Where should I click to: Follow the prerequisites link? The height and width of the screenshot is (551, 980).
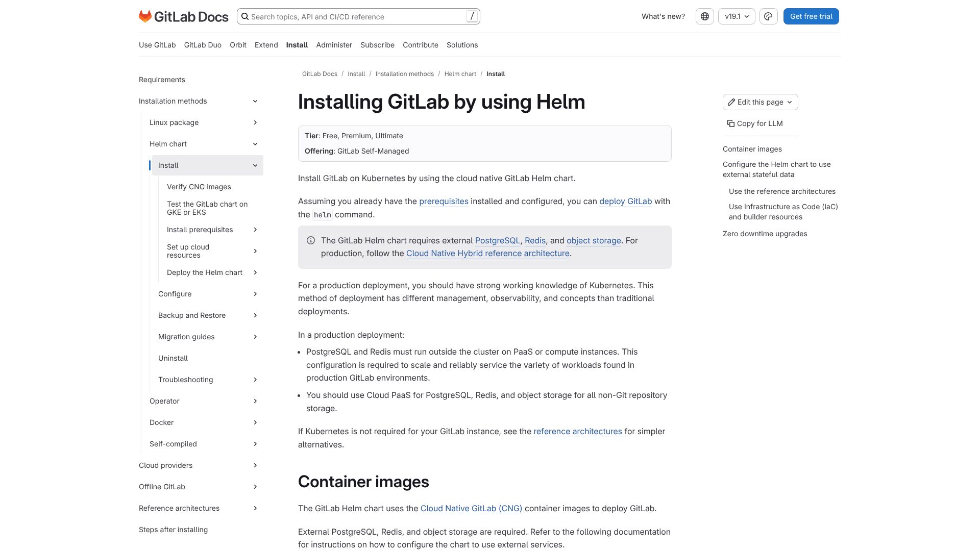[x=444, y=202]
